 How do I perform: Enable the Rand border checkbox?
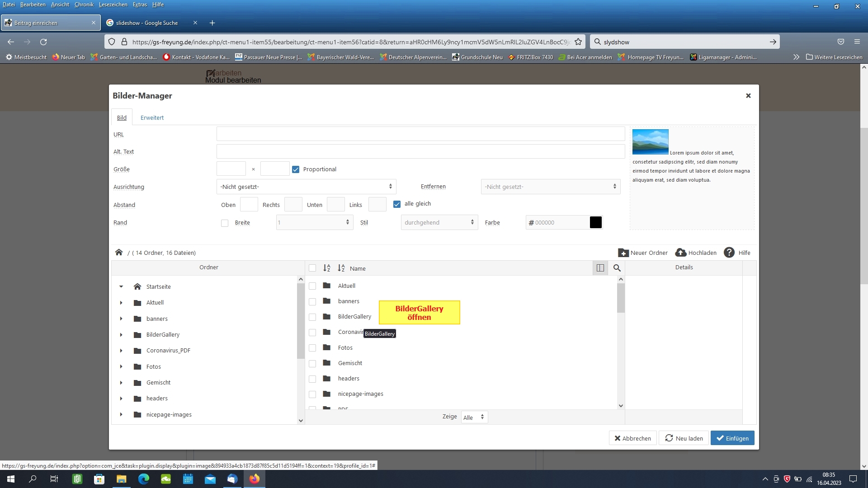(x=225, y=223)
